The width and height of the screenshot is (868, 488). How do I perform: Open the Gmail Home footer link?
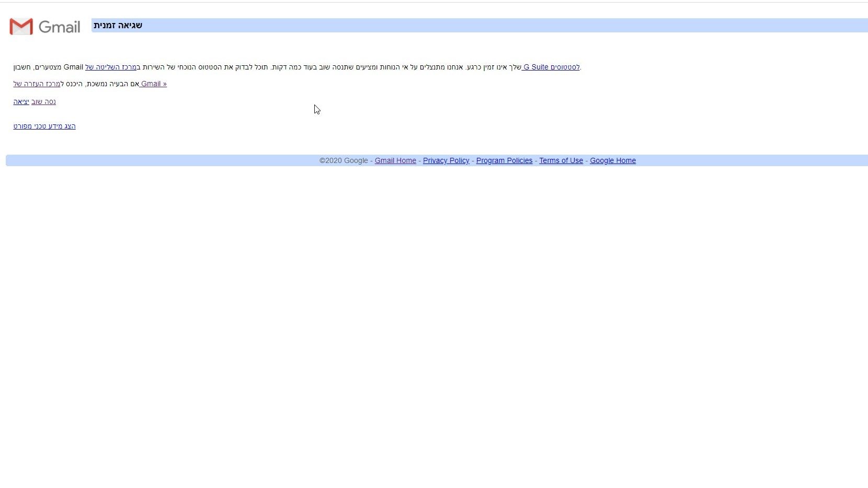395,160
